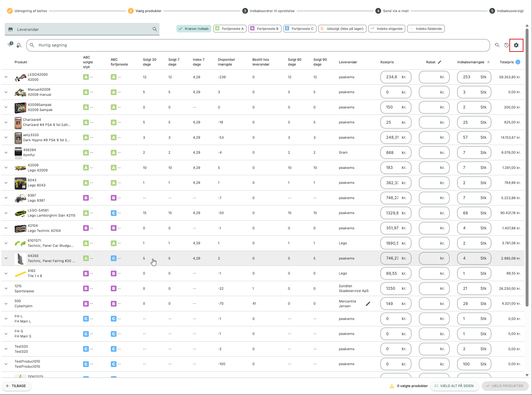
Task: Click the vertical scrollbar of the table
Action: pos(527,165)
